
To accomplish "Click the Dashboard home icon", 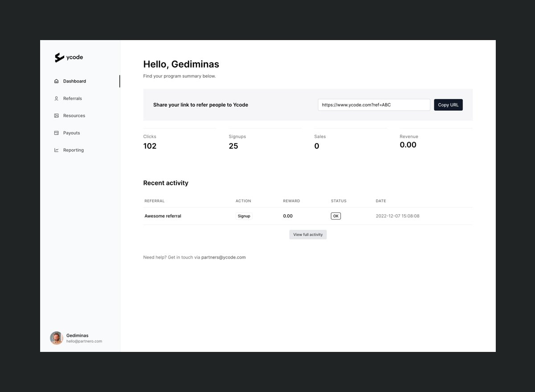I will click(x=57, y=81).
